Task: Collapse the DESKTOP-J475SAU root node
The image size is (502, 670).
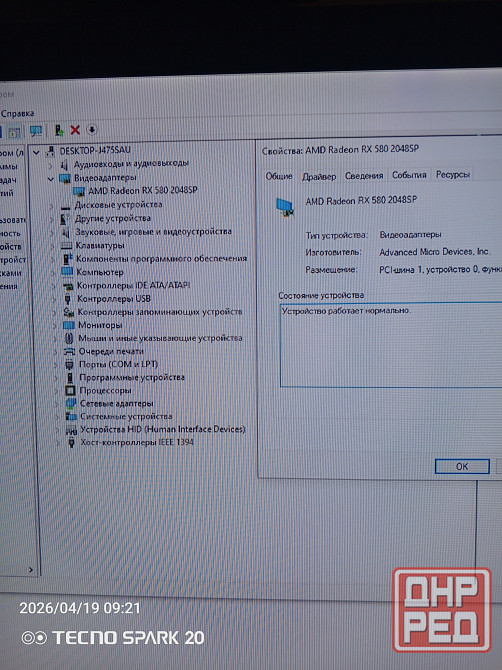Action: coord(36,152)
